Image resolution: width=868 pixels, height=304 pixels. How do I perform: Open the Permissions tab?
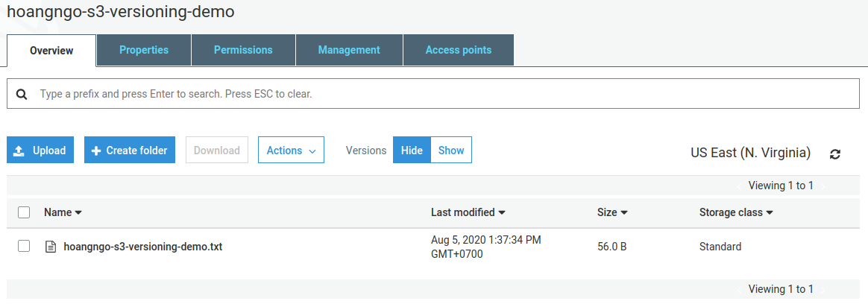[243, 50]
